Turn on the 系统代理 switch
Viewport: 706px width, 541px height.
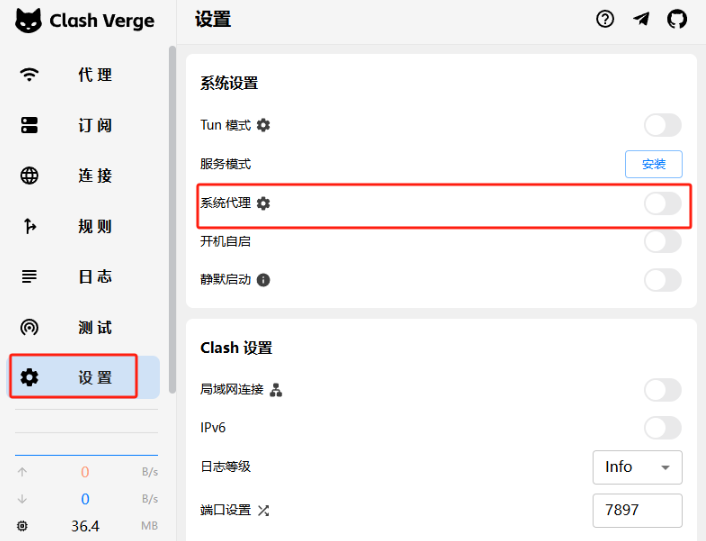point(662,203)
